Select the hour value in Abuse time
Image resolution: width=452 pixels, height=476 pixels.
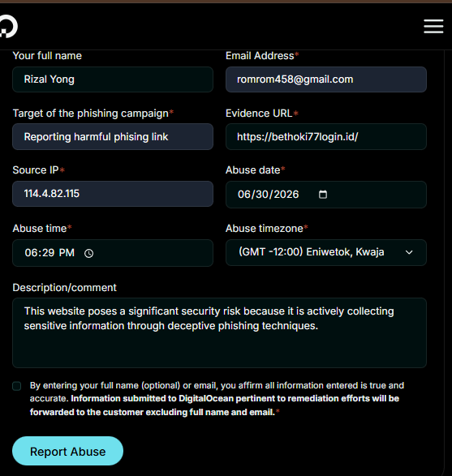point(31,253)
